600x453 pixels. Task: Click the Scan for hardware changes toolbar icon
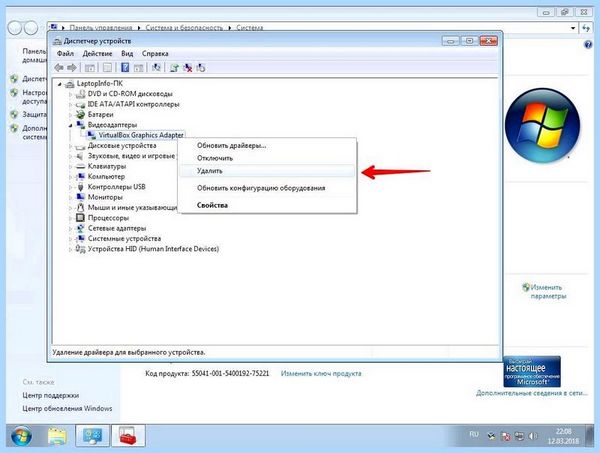pos(156,68)
